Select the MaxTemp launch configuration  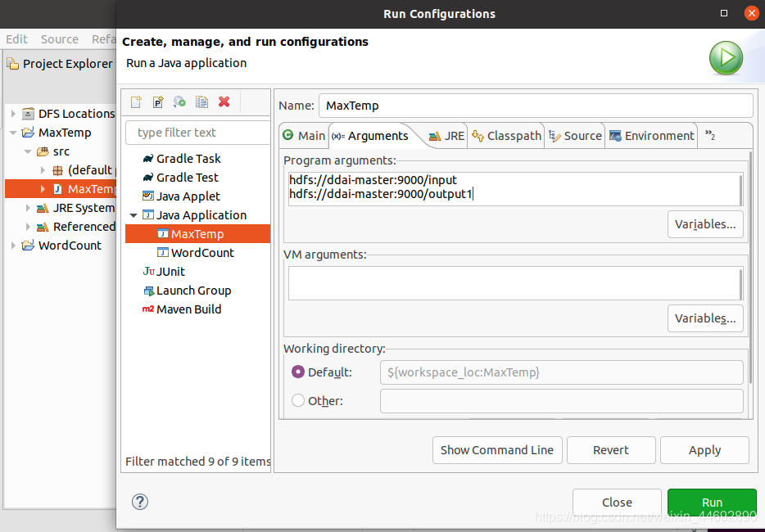click(197, 233)
